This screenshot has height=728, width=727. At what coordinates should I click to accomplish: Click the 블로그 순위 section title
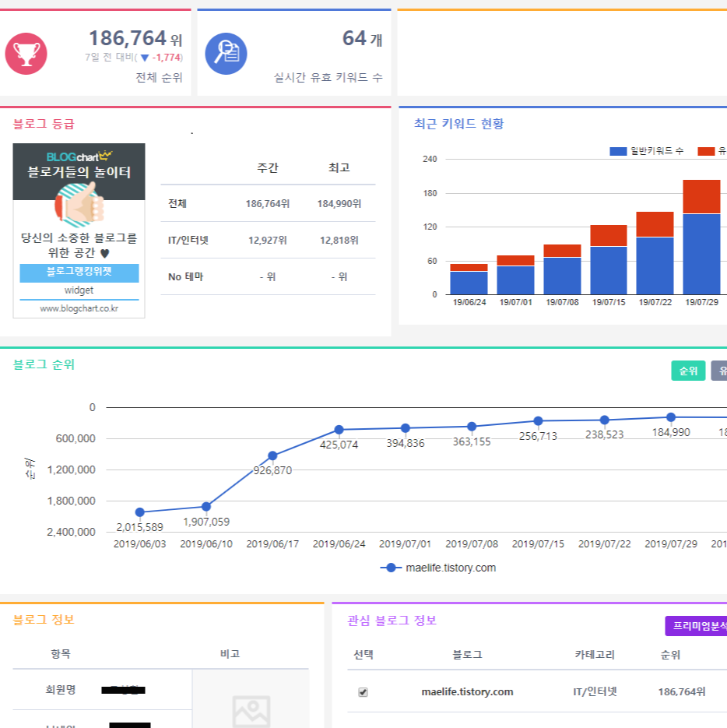tap(44, 364)
